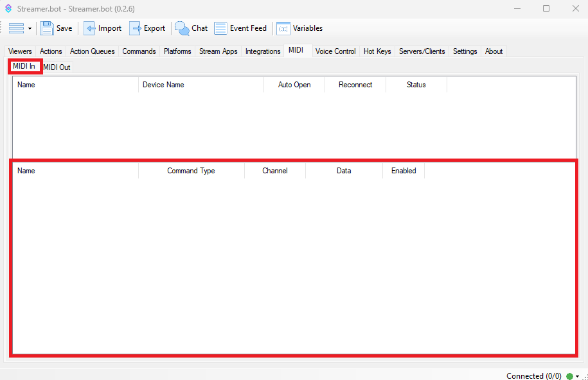Viewport: 588px width, 380px height.
Task: Sort devices by the Device Name column header
Action: (x=163, y=85)
